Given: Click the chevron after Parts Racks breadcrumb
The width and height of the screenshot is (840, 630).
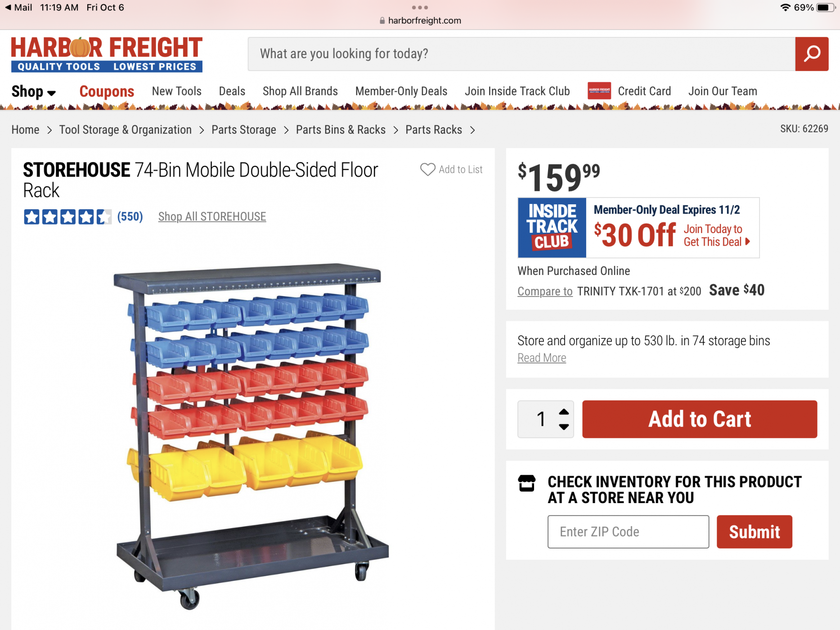Looking at the screenshot, I should (x=472, y=130).
